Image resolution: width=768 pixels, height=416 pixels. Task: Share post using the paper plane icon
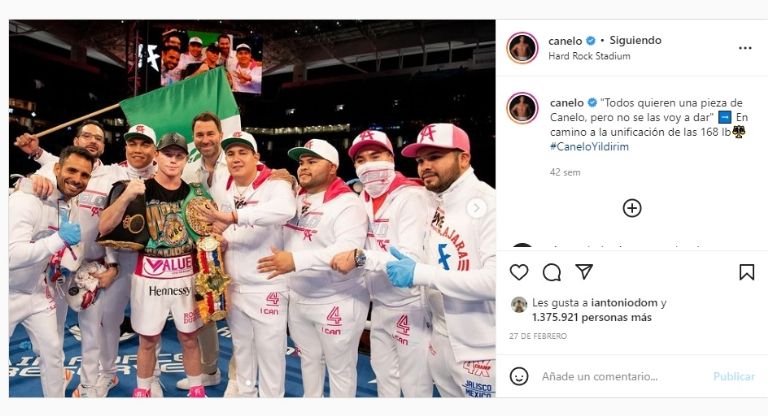tap(584, 271)
